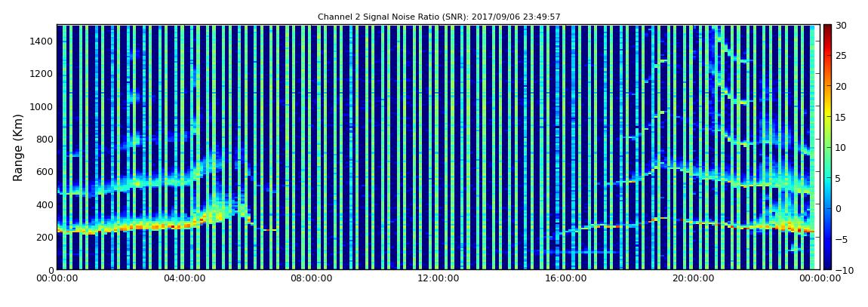
Task: Click the dark blue bottom of the colorbar
Action: coord(827,265)
